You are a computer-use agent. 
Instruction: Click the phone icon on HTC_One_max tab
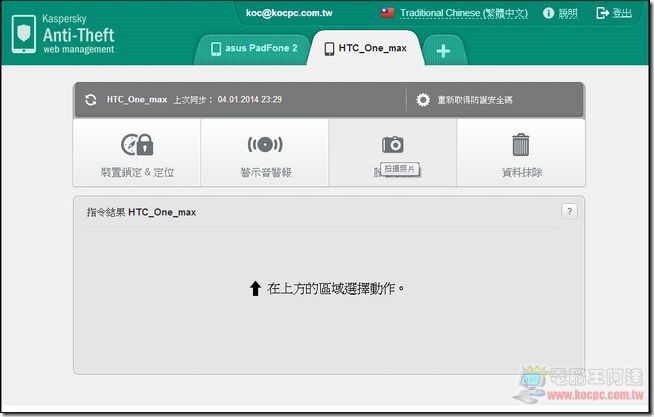[330, 49]
